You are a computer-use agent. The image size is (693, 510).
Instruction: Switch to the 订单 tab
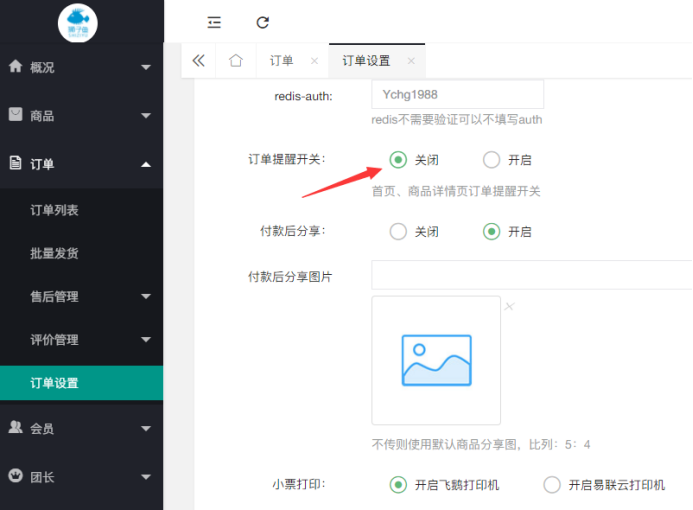tap(282, 61)
